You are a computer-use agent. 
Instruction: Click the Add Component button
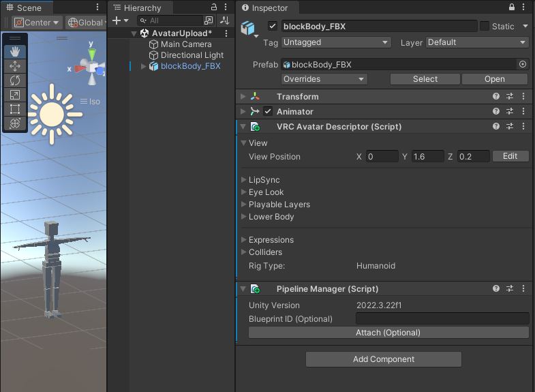383,359
